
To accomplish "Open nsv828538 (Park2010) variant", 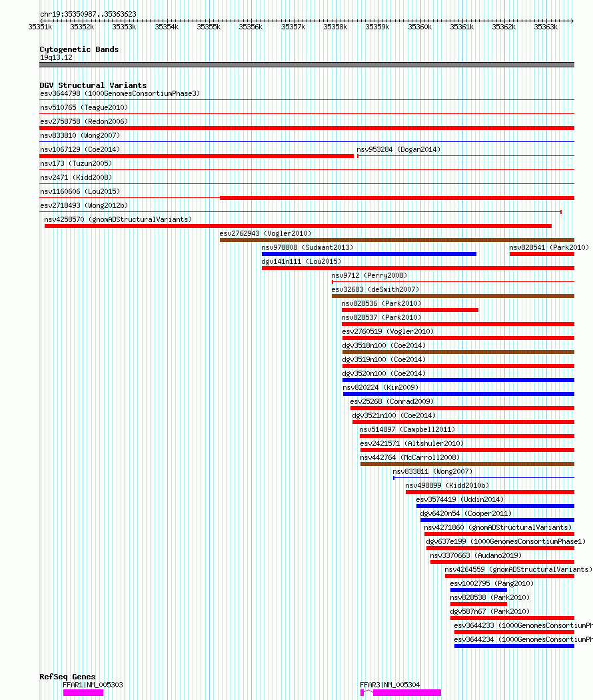I will [490, 598].
